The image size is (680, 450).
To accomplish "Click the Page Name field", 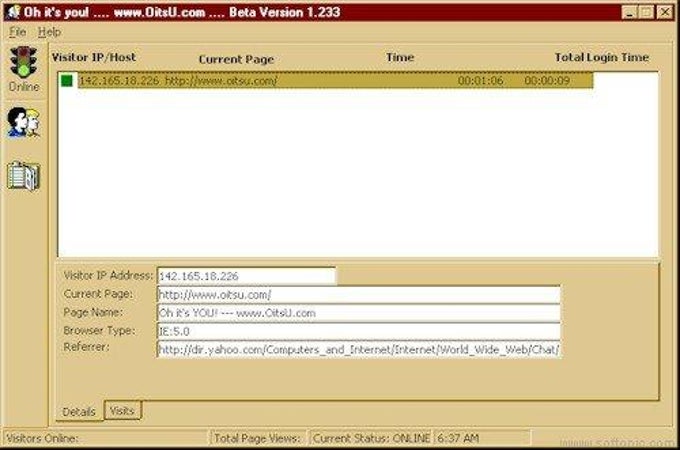I will [359, 313].
